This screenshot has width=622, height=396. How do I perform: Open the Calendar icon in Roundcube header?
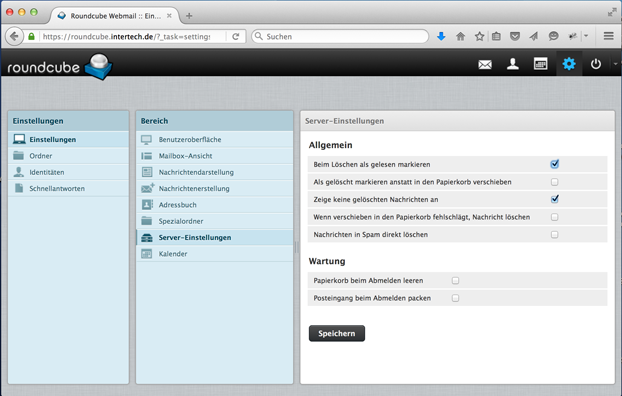click(540, 63)
